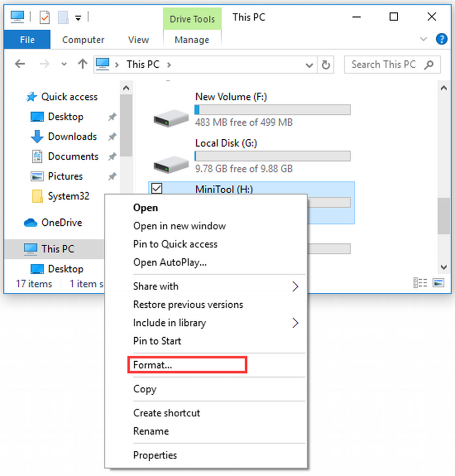Click the Properties quick access toolbar icon
The image size is (455, 476).
tap(44, 17)
